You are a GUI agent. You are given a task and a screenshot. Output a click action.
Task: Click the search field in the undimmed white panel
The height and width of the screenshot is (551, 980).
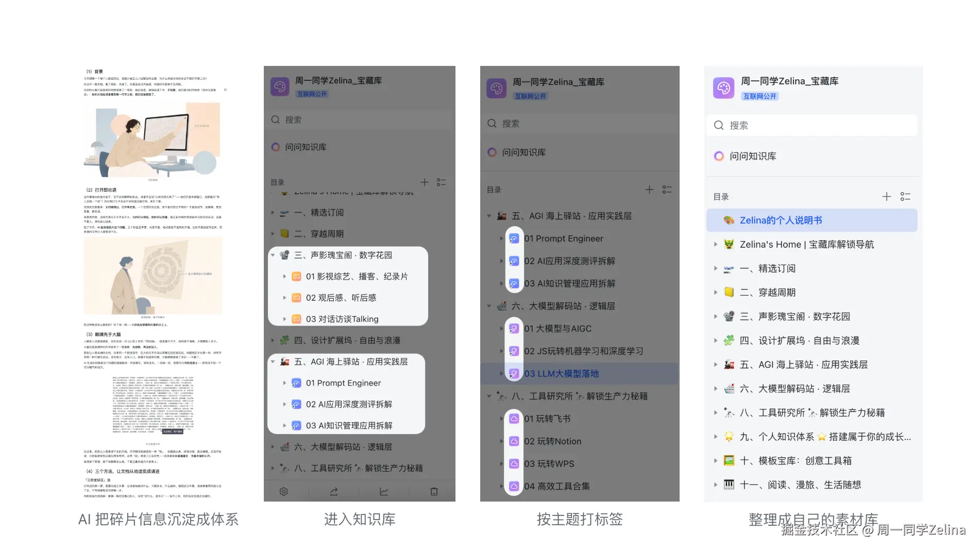click(812, 125)
